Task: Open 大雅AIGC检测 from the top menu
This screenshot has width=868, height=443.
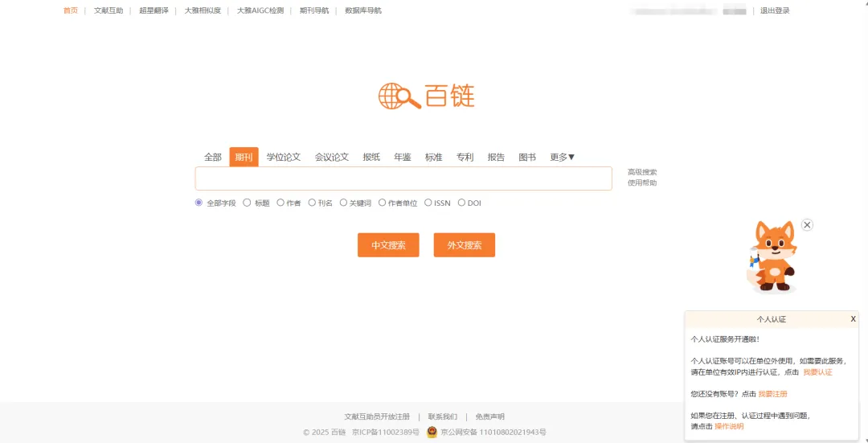Action: (260, 11)
